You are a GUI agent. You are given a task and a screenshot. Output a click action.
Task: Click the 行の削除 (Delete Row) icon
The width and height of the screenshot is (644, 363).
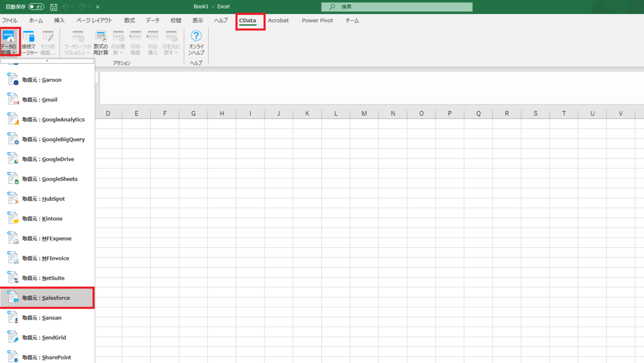pyautogui.click(x=135, y=36)
